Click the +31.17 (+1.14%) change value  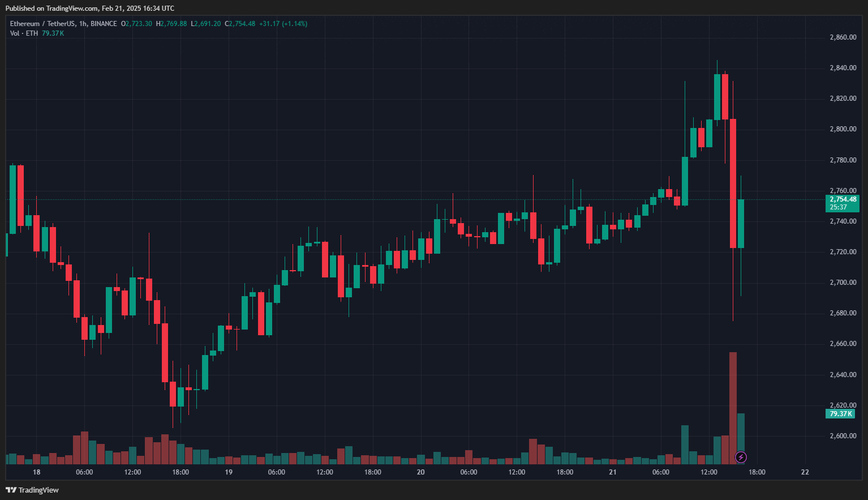283,24
